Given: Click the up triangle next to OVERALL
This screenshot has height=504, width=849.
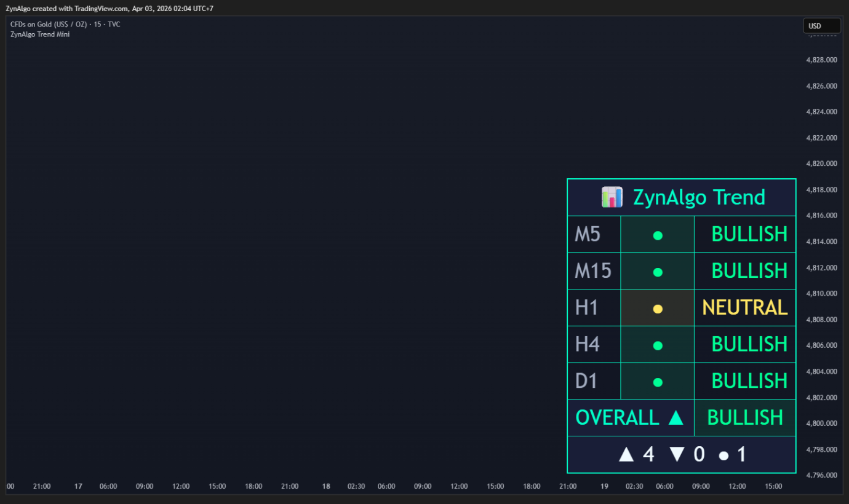Looking at the screenshot, I should 676,418.
